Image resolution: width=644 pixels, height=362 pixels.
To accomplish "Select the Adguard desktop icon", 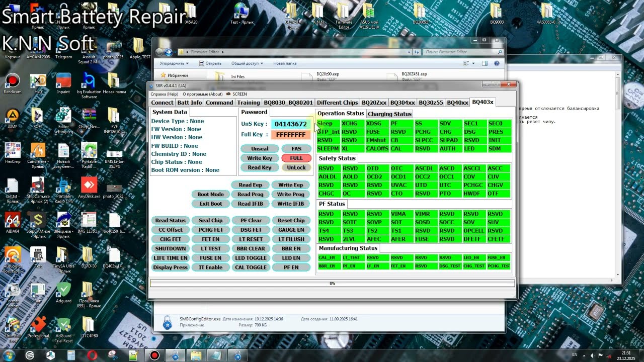I will 64,293.
